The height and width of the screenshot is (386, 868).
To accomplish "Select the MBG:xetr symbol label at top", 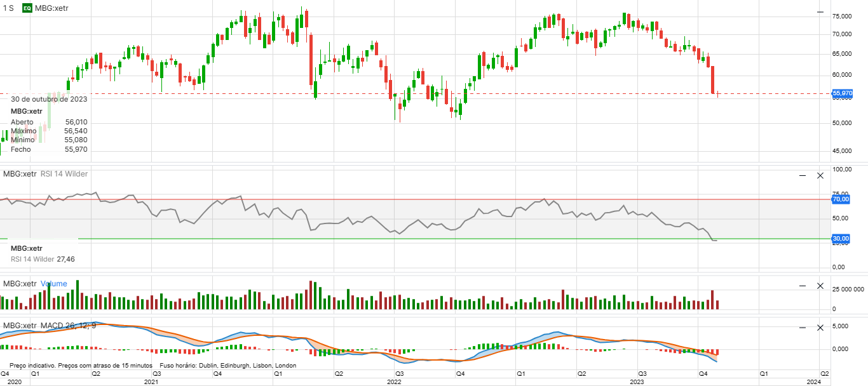I will (53, 8).
